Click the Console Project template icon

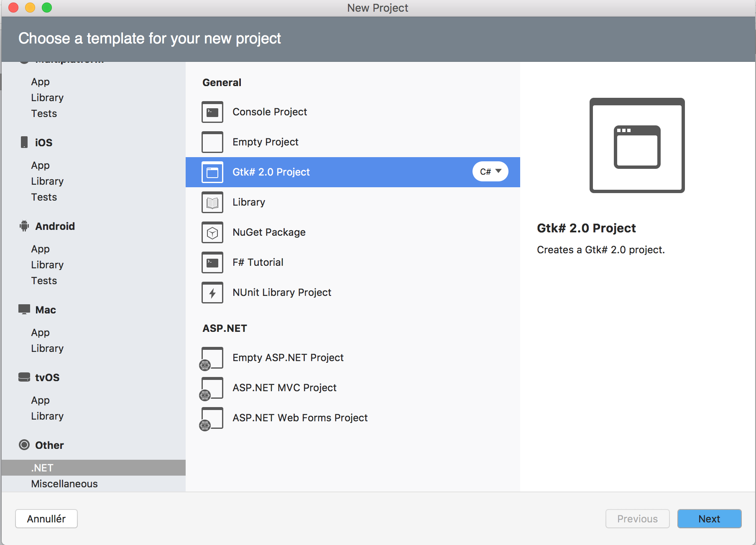coord(212,112)
